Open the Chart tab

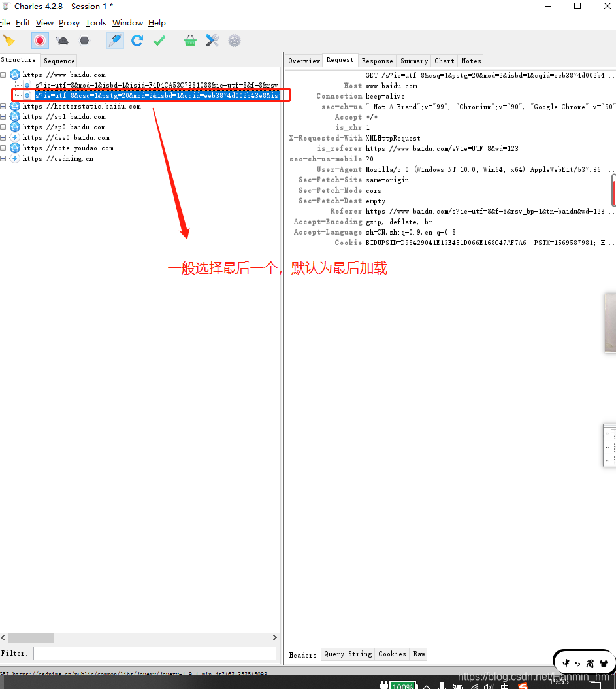click(x=444, y=61)
